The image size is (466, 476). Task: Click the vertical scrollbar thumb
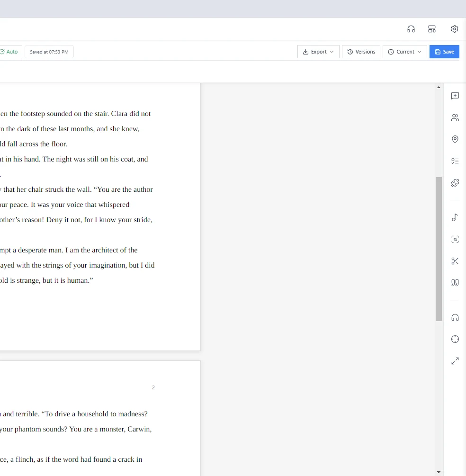coord(439,249)
